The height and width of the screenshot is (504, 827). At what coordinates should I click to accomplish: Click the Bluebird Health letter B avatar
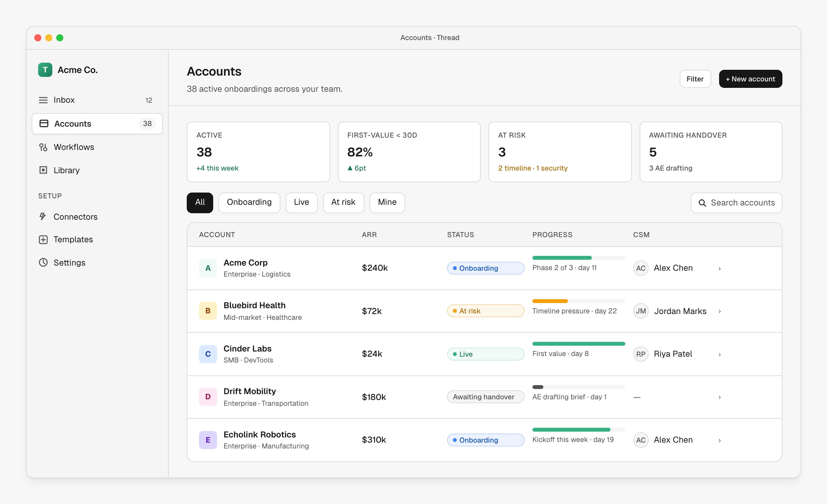208,311
